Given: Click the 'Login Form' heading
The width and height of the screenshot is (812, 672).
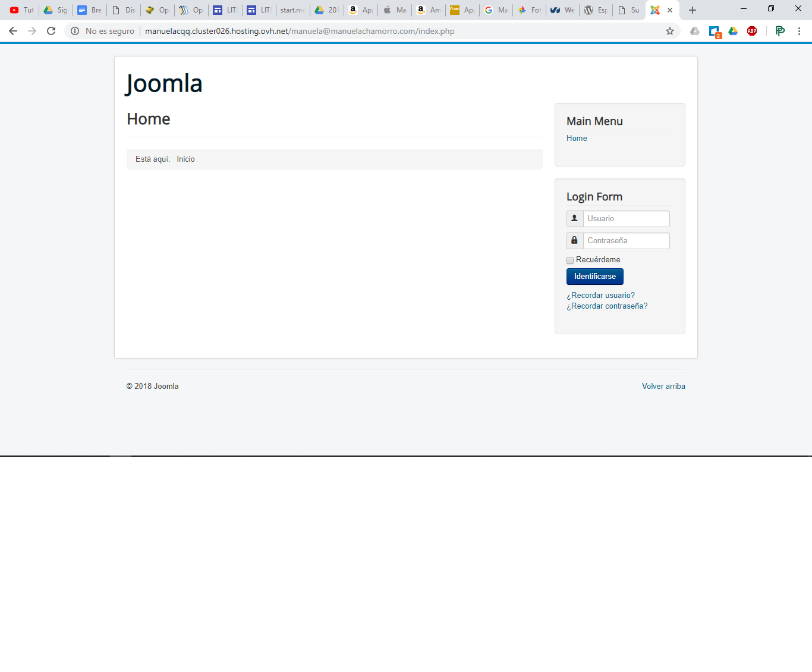Looking at the screenshot, I should point(594,197).
